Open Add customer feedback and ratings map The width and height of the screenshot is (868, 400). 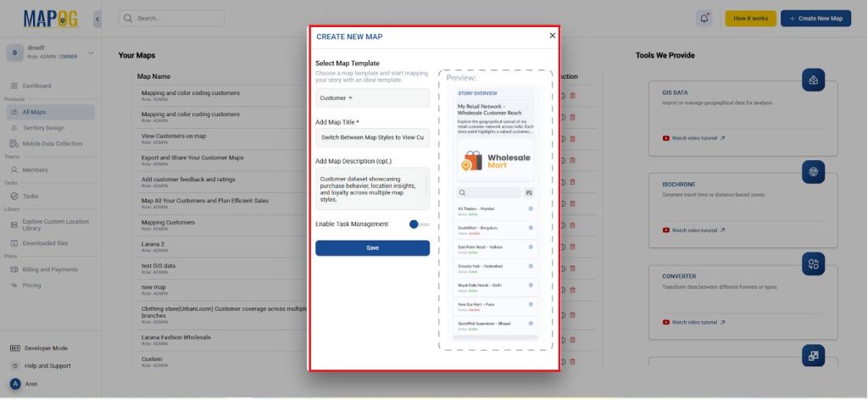[188, 180]
